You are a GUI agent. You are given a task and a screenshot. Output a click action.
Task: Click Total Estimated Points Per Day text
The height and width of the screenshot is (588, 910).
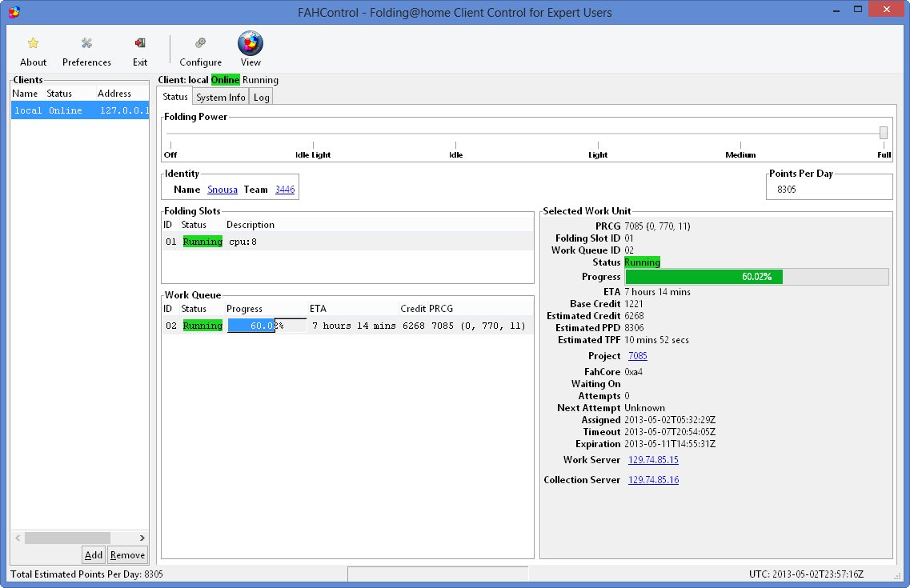86,574
